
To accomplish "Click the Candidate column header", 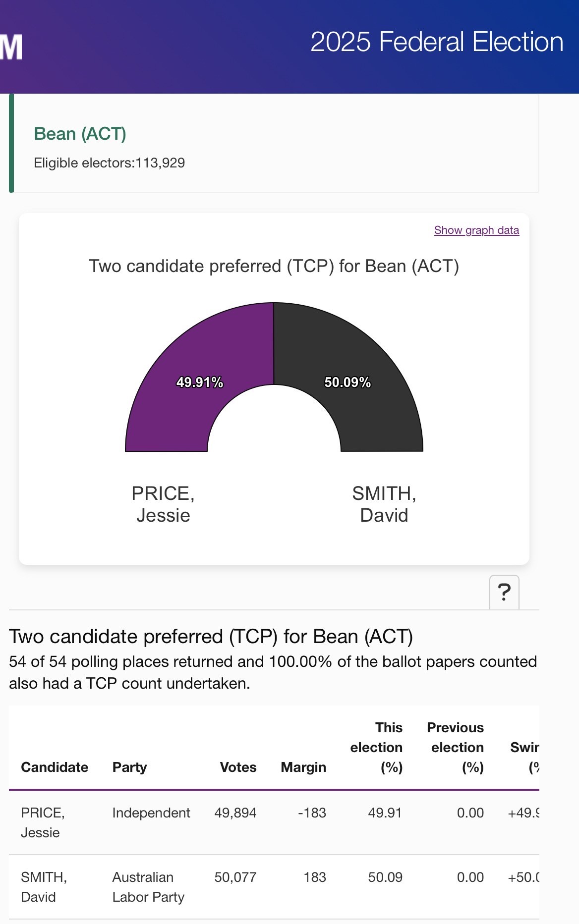I will coord(55,767).
